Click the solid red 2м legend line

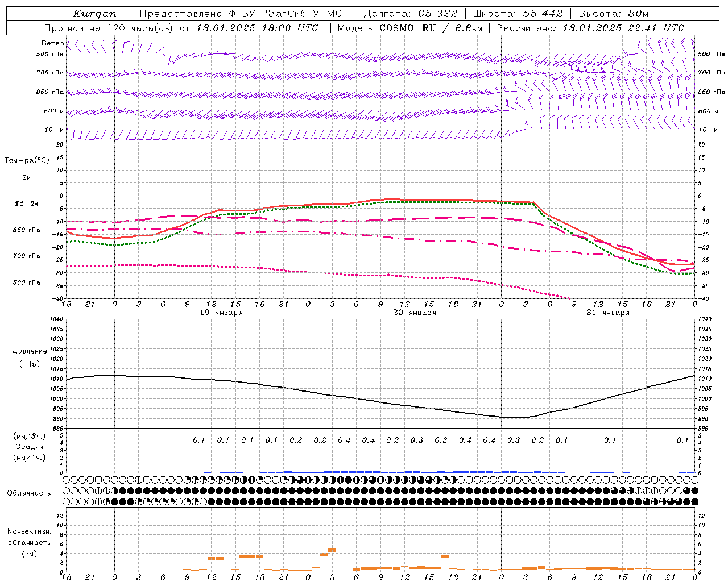pyautogui.click(x=26, y=184)
